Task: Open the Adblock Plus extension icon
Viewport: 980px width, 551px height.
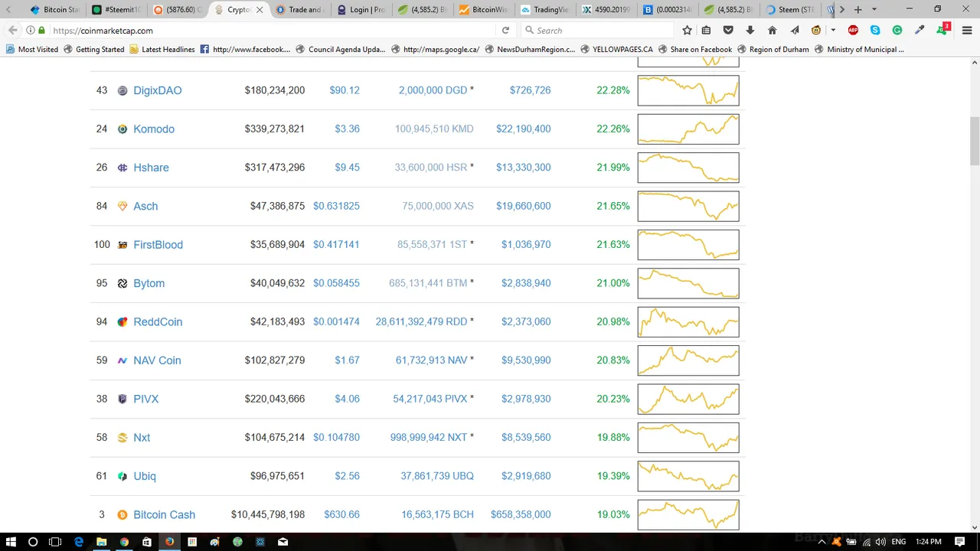Action: (853, 30)
